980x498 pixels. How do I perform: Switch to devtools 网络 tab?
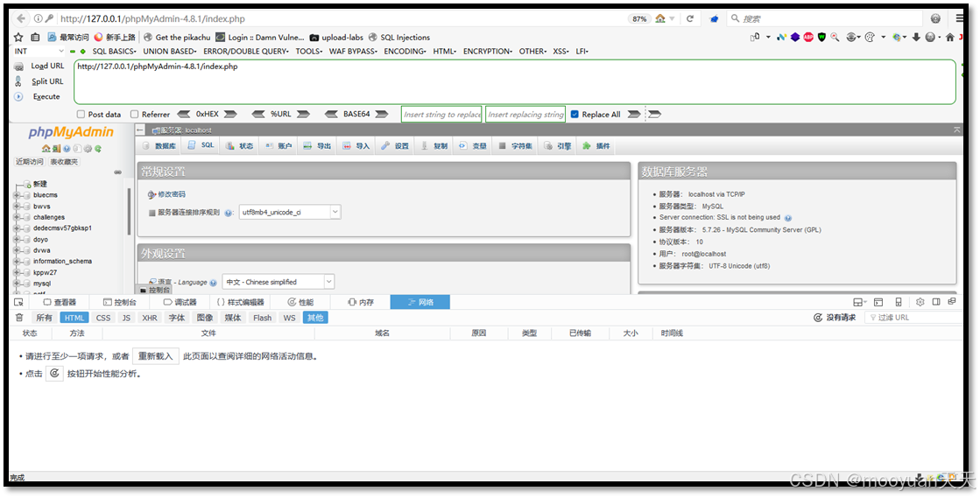pos(420,302)
